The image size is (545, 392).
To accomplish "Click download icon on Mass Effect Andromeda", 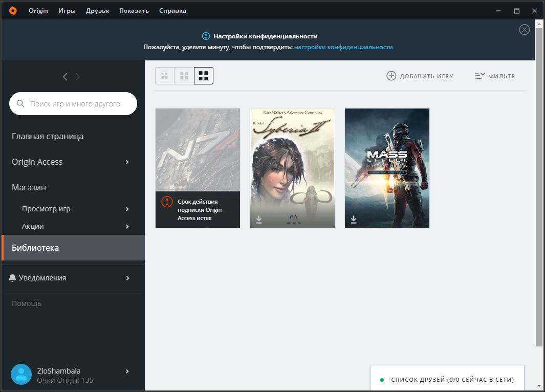I will (x=354, y=219).
